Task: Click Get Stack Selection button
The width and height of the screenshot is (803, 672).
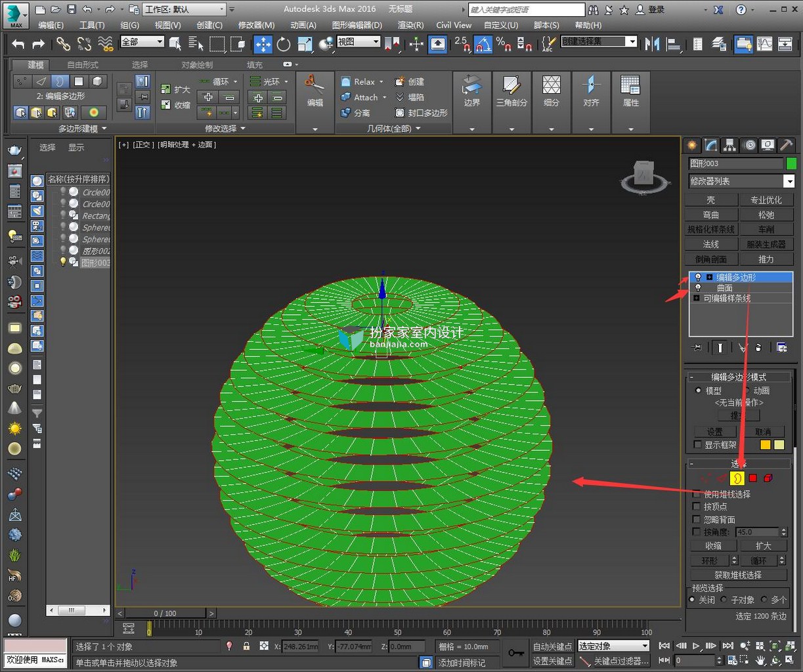Action: point(739,575)
